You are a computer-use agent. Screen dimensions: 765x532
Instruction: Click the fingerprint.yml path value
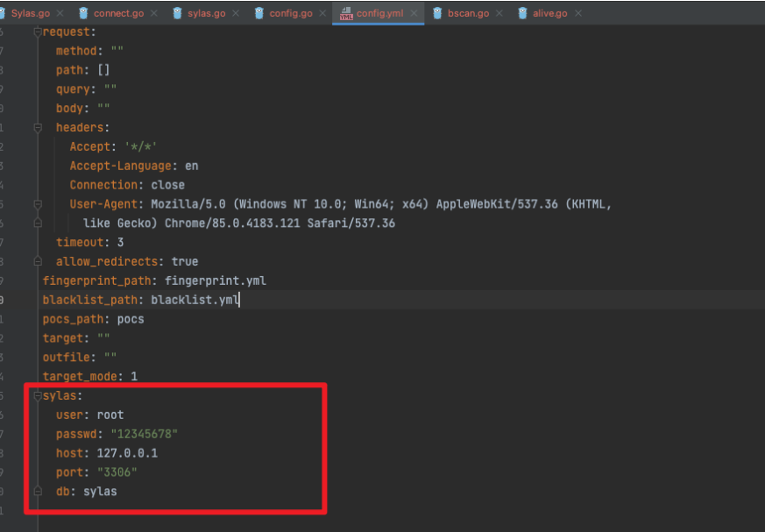(215, 280)
